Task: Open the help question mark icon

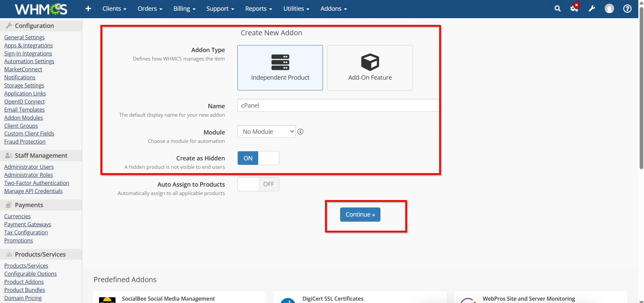Action: coord(627,9)
